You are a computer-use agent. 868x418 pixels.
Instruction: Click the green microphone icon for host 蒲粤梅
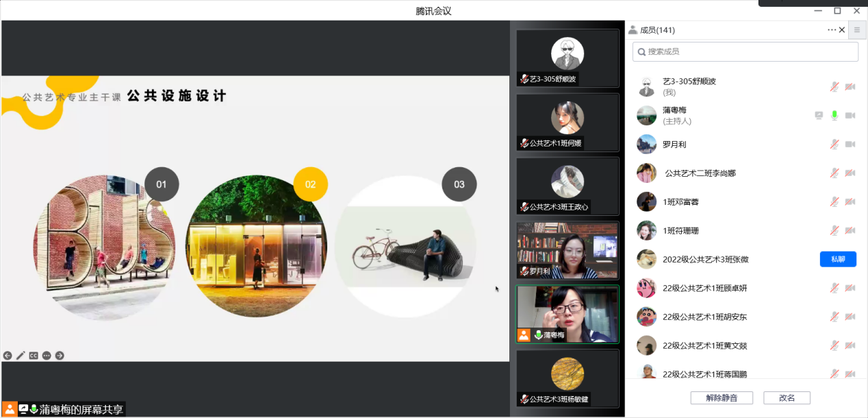[x=834, y=115]
